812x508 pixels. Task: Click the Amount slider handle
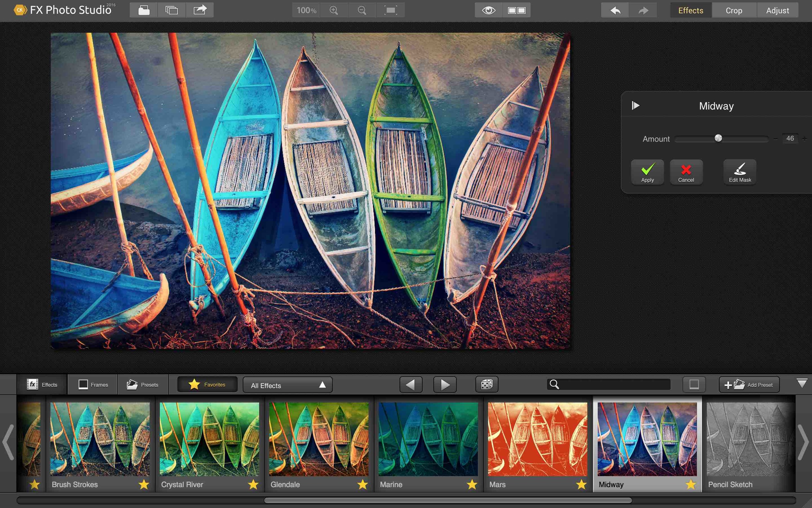(718, 138)
